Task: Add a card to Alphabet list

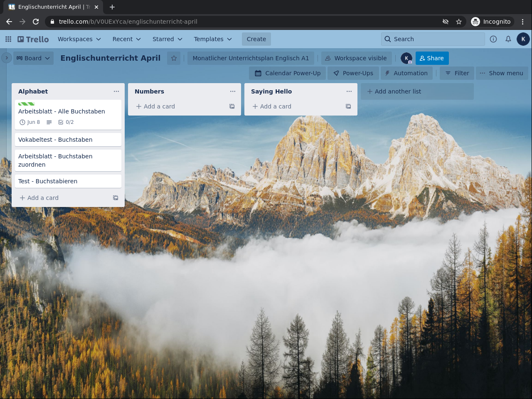Action: [62, 198]
